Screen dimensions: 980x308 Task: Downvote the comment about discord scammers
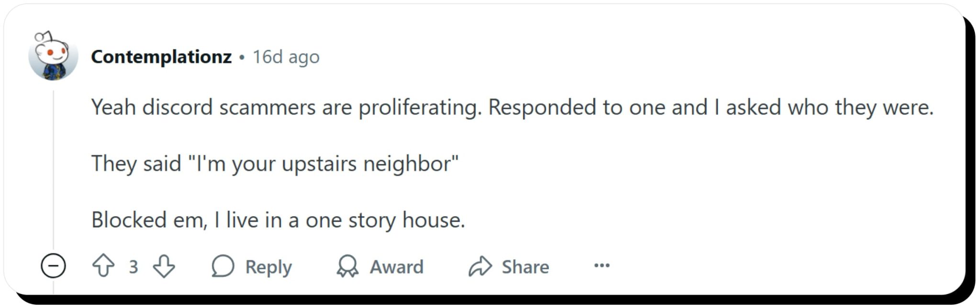[x=164, y=266]
